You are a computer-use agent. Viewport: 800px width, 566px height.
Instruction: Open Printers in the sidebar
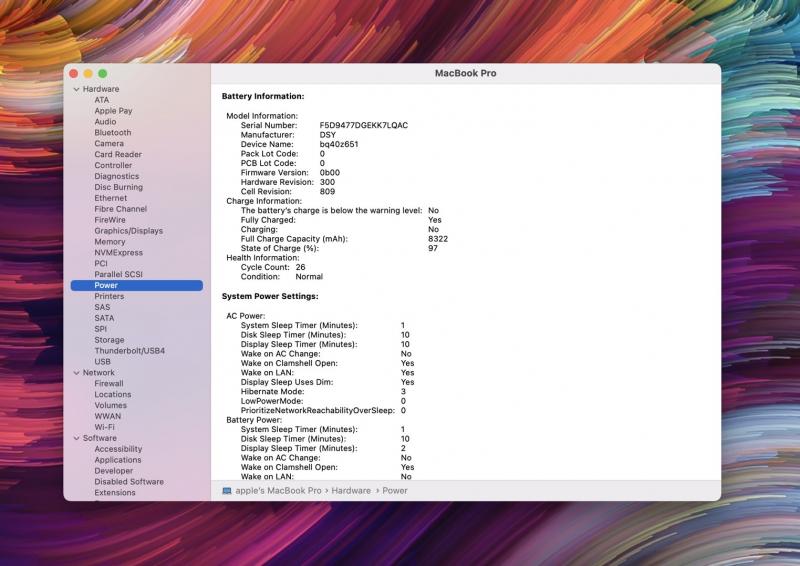click(x=109, y=297)
